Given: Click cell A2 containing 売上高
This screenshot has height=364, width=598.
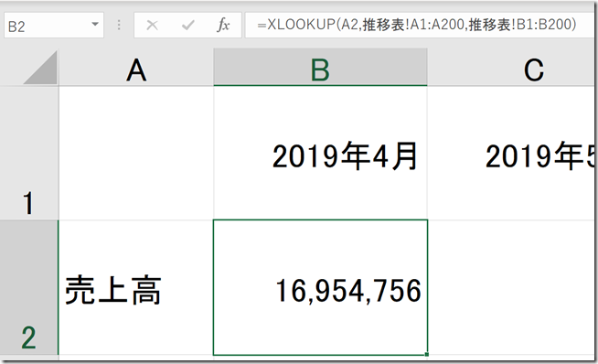Looking at the screenshot, I should point(136,288).
